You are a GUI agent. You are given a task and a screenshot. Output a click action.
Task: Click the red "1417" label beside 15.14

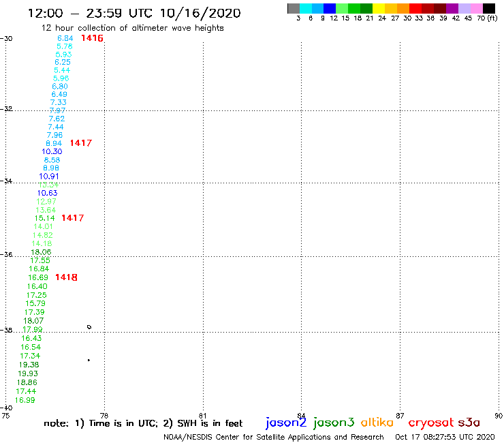[x=73, y=218]
